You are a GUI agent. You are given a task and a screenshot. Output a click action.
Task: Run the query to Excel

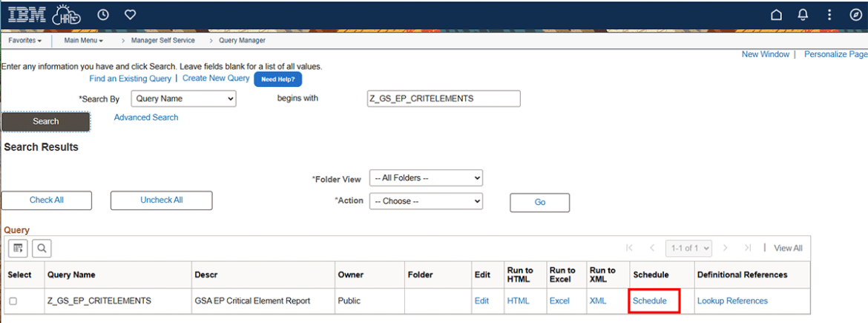pyautogui.click(x=559, y=301)
